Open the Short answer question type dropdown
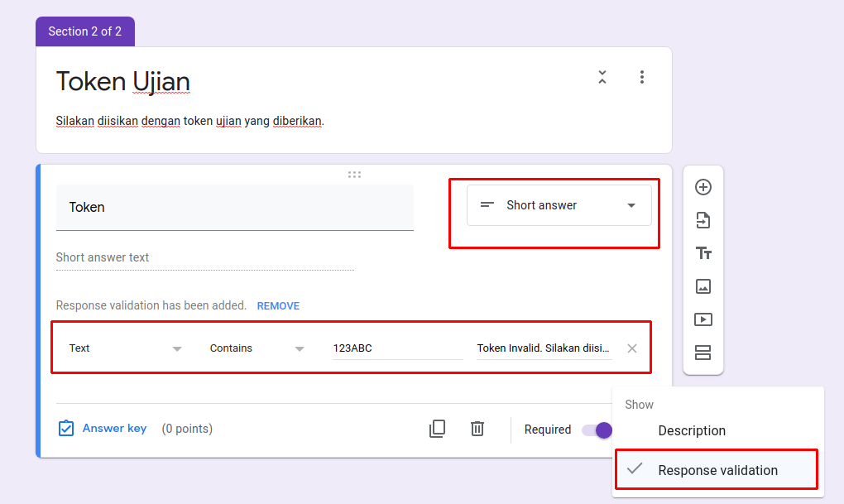This screenshot has height=504, width=844. pos(559,205)
